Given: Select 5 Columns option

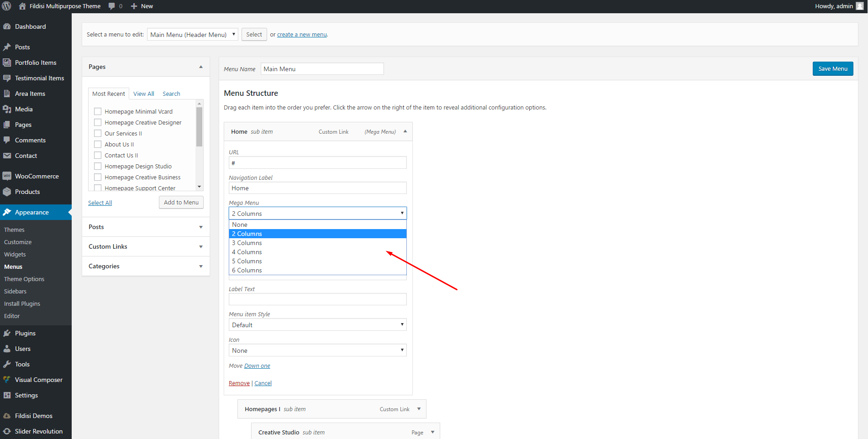Looking at the screenshot, I should 318,261.
